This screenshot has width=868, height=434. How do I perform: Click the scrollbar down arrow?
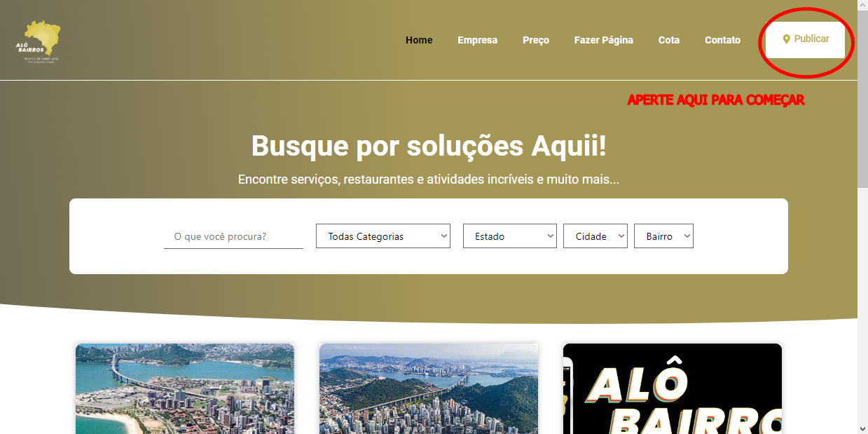tap(862, 428)
